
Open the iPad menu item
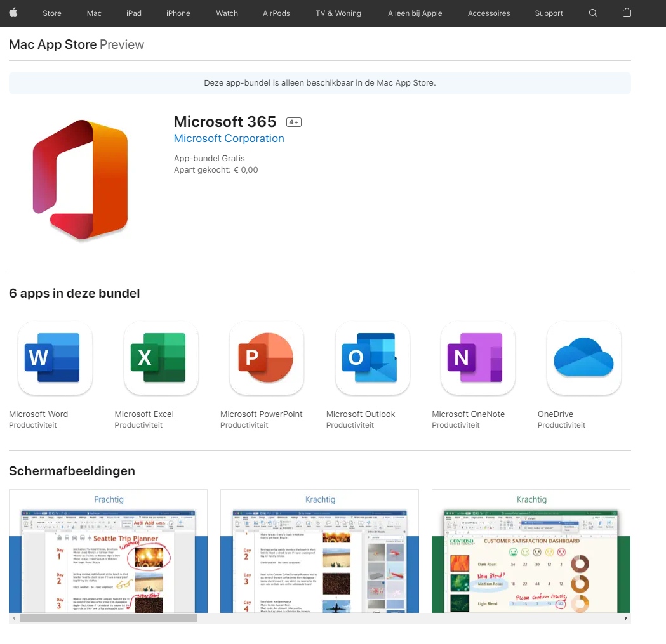134,13
